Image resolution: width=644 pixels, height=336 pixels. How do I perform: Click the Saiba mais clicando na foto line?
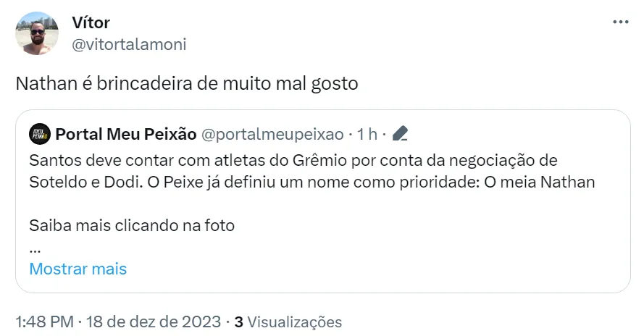coord(132,225)
